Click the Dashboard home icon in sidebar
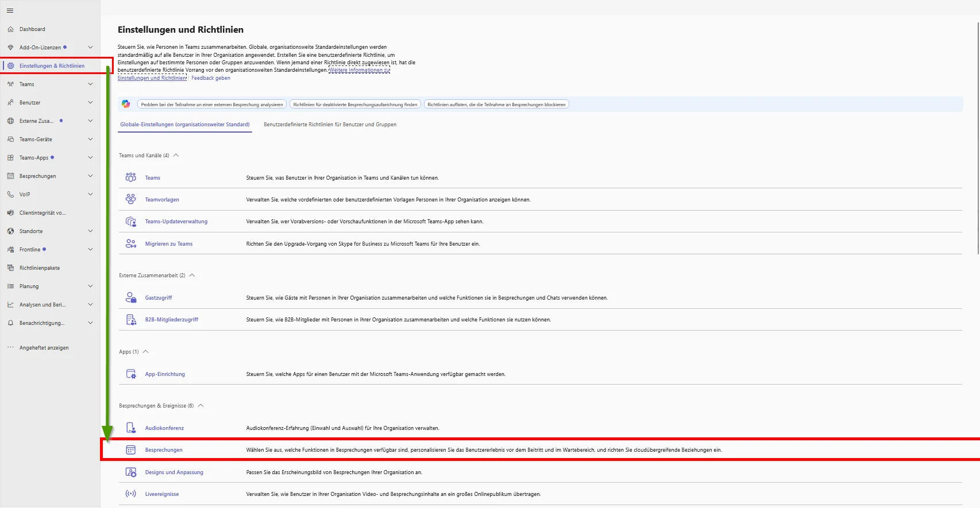This screenshot has height=508, width=980. coord(10,29)
